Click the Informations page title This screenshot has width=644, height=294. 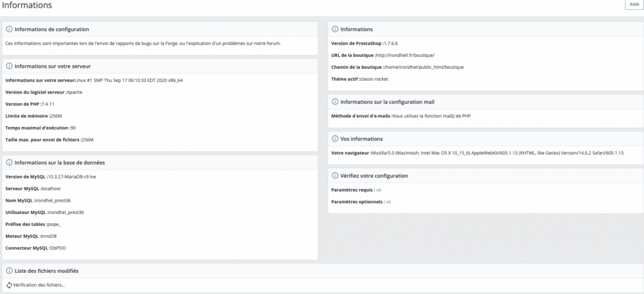click(27, 5)
